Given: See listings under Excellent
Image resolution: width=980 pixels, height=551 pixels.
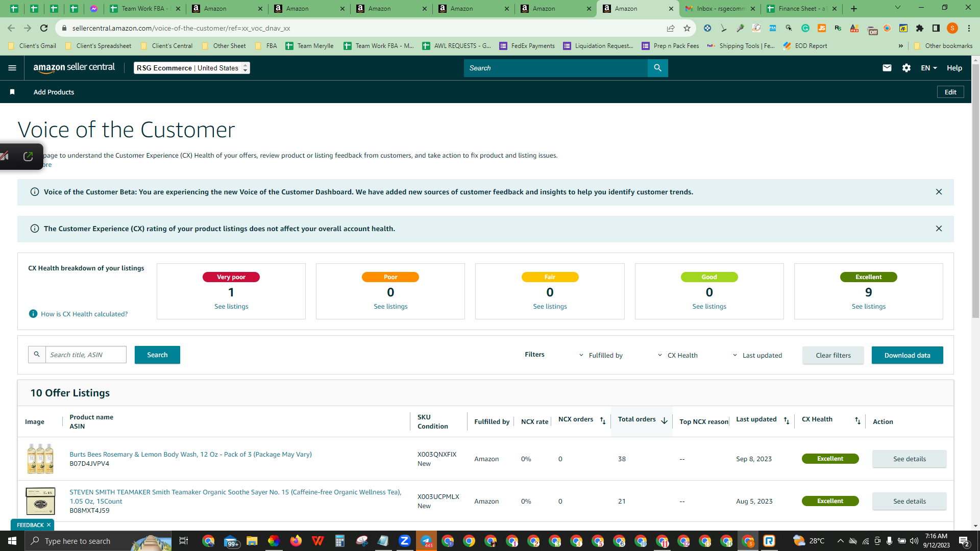Looking at the screenshot, I should tap(868, 306).
